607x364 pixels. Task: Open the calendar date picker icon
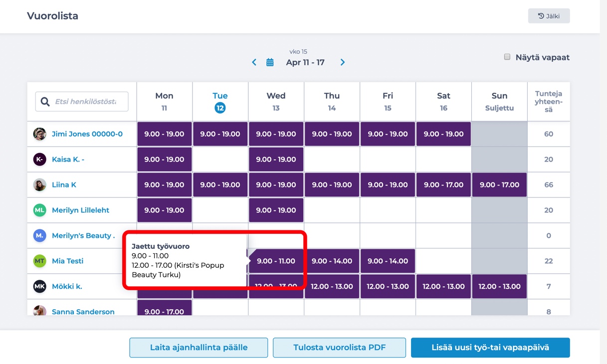(x=270, y=62)
